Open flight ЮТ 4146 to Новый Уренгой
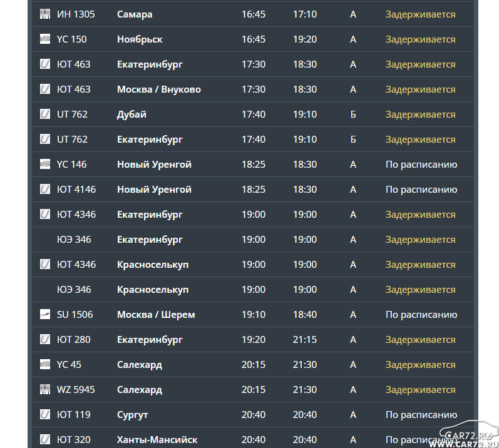Image resolution: width=499 pixels, height=448 pixels. (253, 189)
